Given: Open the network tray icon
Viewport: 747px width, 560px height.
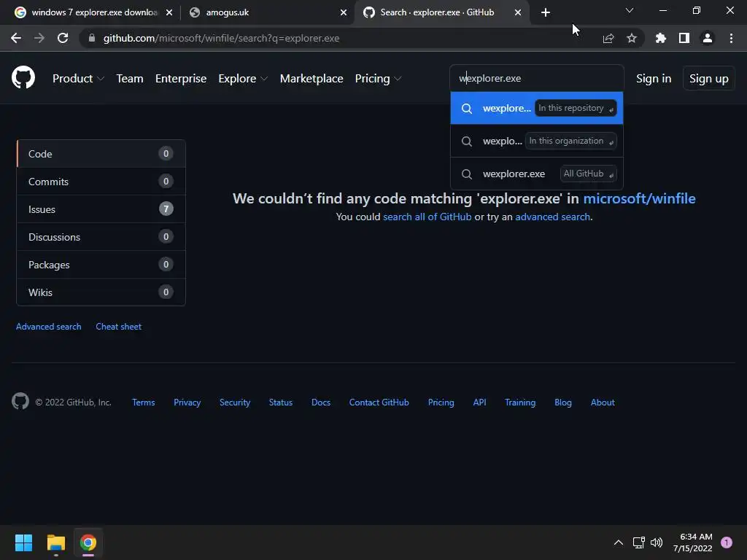Looking at the screenshot, I should click(x=639, y=542).
